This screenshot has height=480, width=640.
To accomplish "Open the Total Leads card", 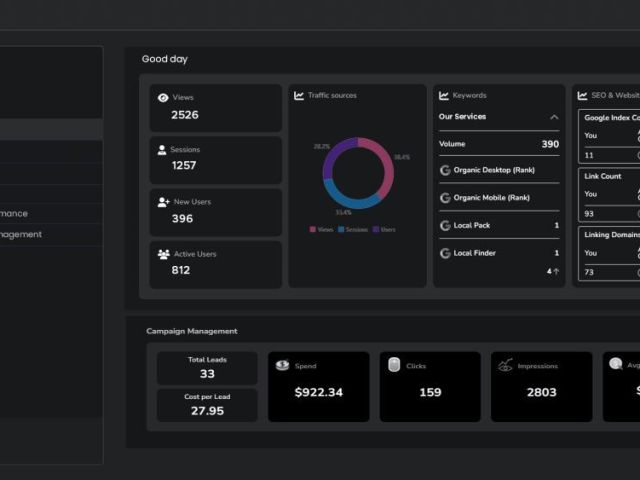I will pyautogui.click(x=207, y=368).
